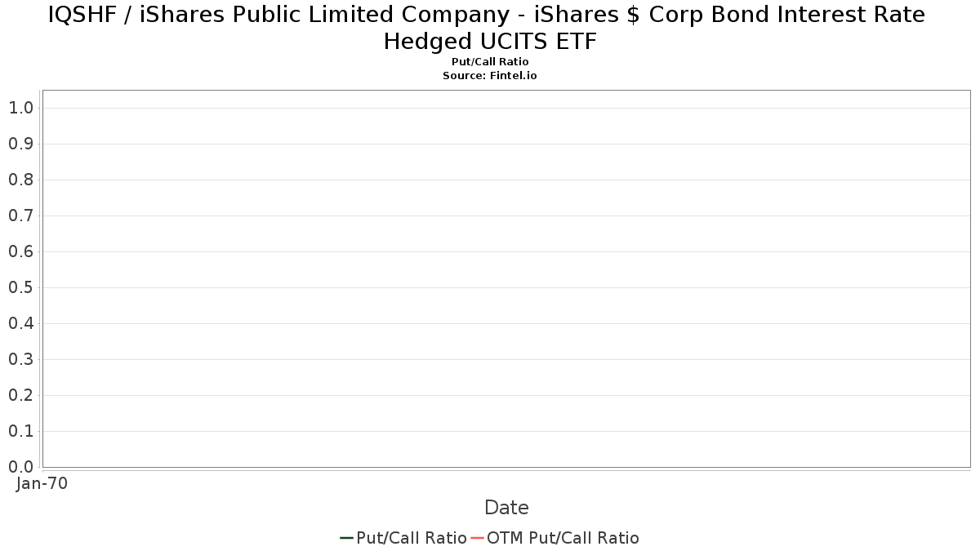Click the dark green Put/Call Ratio line marker
980x551 pixels.
click(346, 538)
